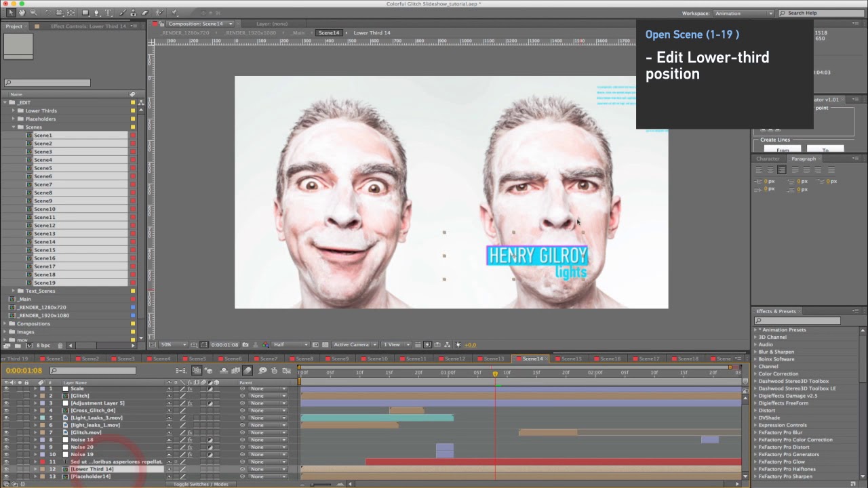Select the Hand tool

pyautogui.click(x=22, y=13)
